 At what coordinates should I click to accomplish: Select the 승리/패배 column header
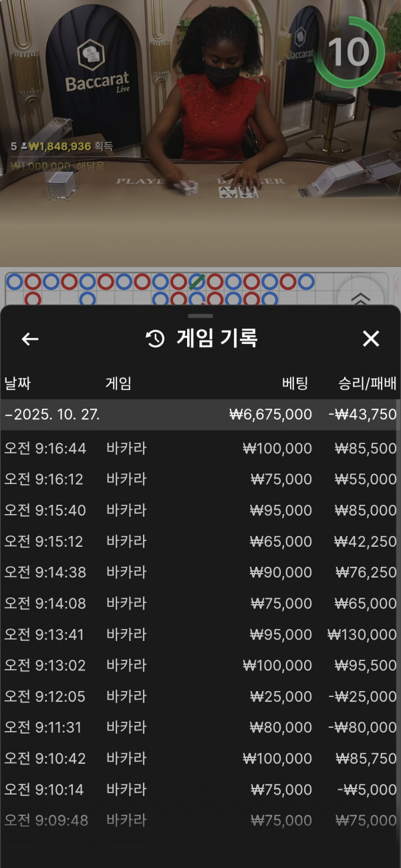(368, 383)
